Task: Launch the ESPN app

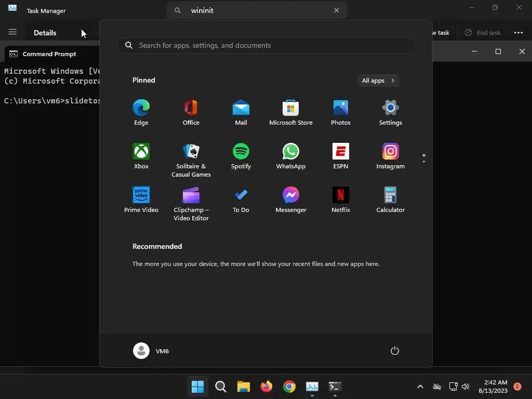Action: tap(341, 156)
